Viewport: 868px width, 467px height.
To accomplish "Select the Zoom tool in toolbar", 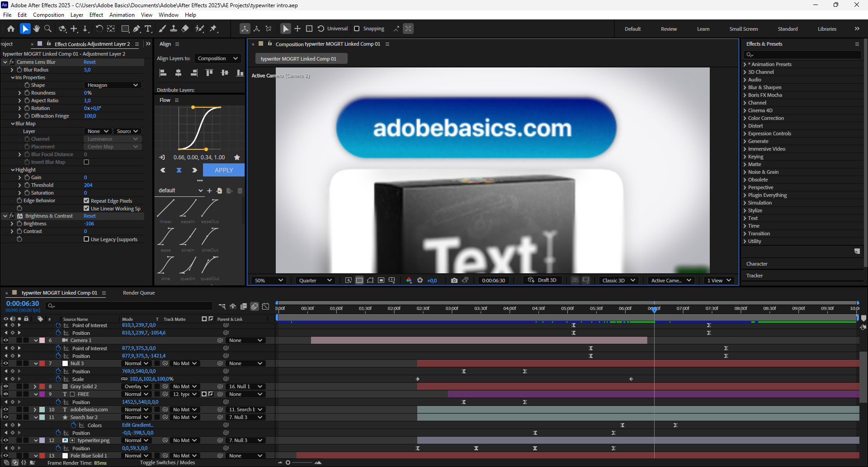I will click(48, 29).
